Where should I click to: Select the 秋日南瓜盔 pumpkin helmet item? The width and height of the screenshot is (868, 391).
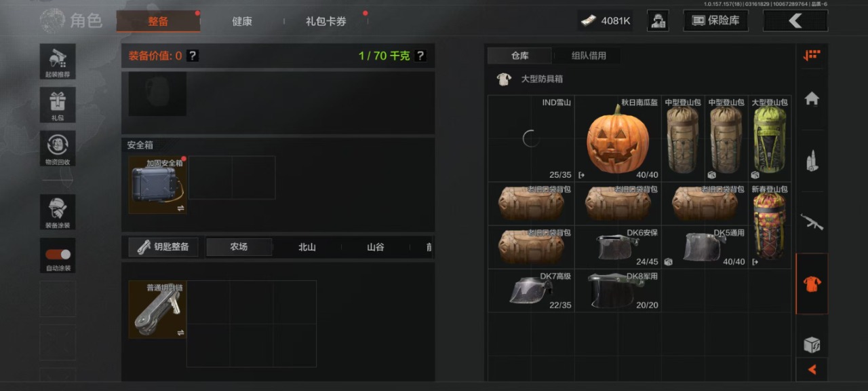point(618,138)
